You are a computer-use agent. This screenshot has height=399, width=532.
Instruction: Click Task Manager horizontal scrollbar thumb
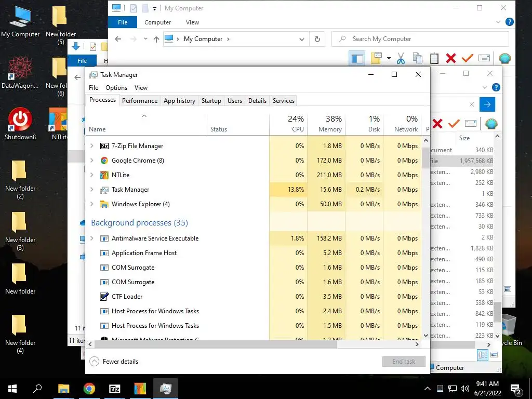pos(216,344)
